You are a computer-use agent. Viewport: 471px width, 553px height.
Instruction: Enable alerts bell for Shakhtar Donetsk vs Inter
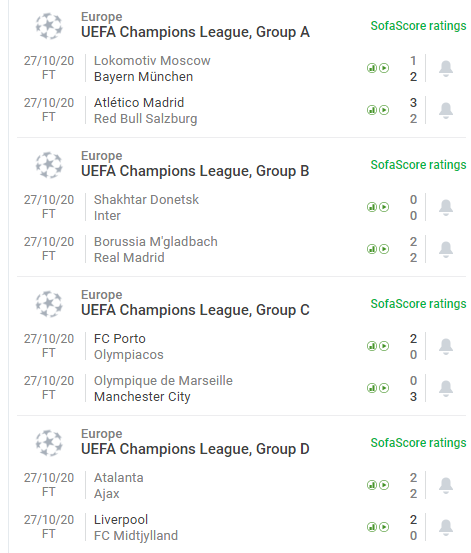click(446, 207)
